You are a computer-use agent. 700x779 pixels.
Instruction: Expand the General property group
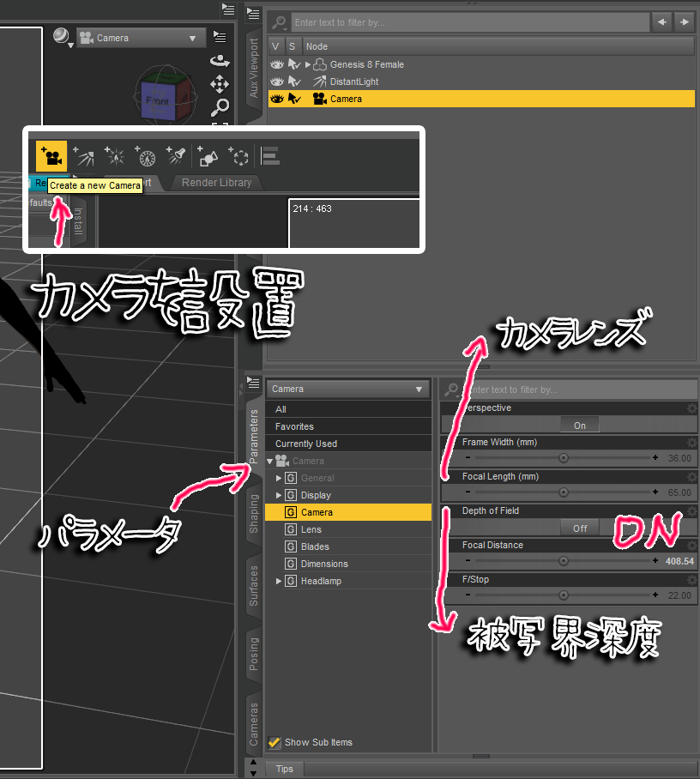coord(279,478)
